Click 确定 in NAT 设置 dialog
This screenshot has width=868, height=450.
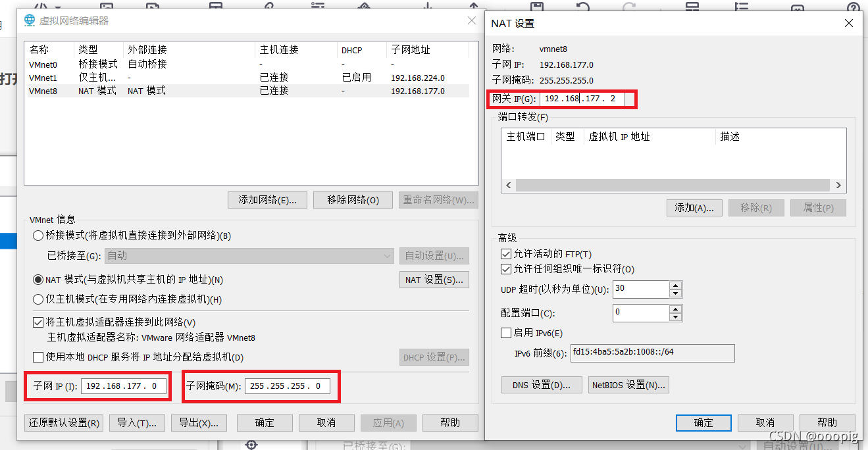pyautogui.click(x=703, y=422)
